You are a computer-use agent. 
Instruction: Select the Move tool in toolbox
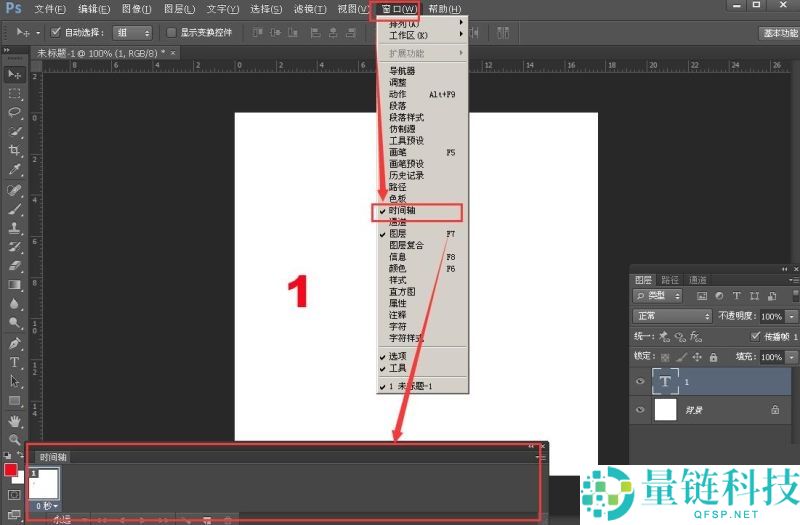pyautogui.click(x=15, y=75)
